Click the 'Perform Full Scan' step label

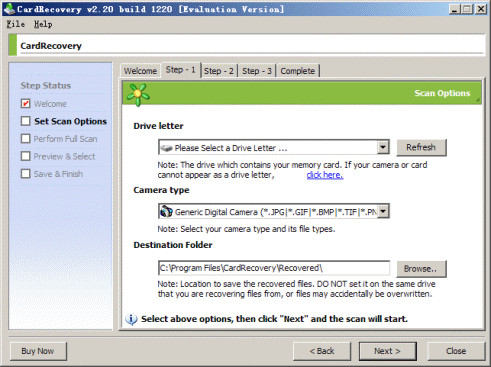(65, 139)
